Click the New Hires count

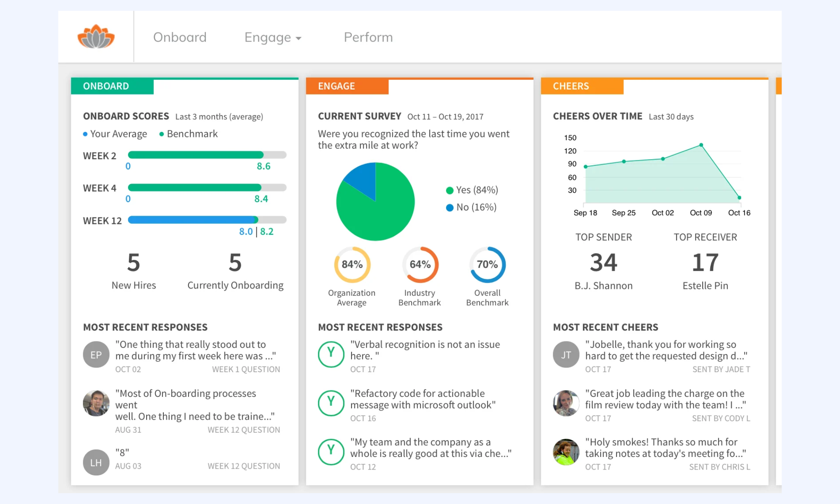click(x=134, y=262)
